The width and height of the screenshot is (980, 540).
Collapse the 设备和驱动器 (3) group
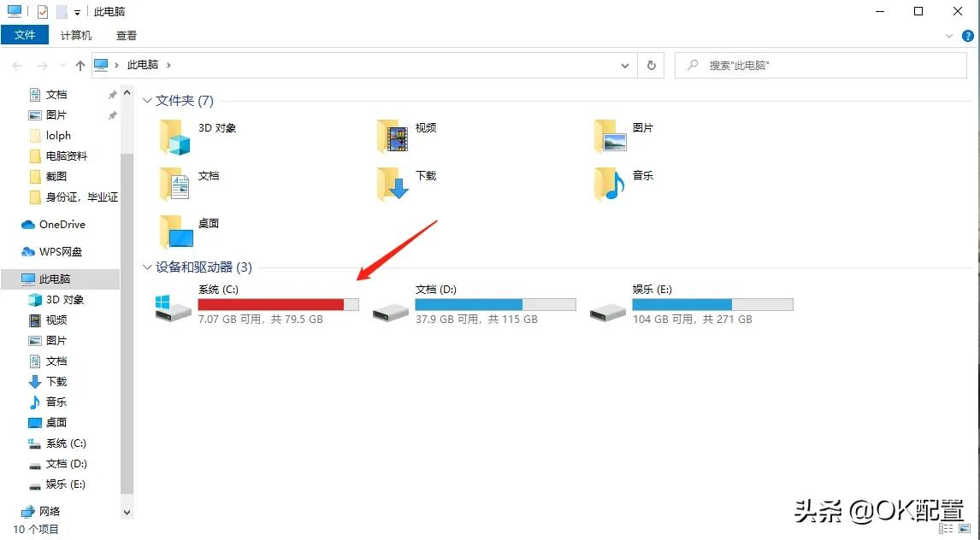147,267
